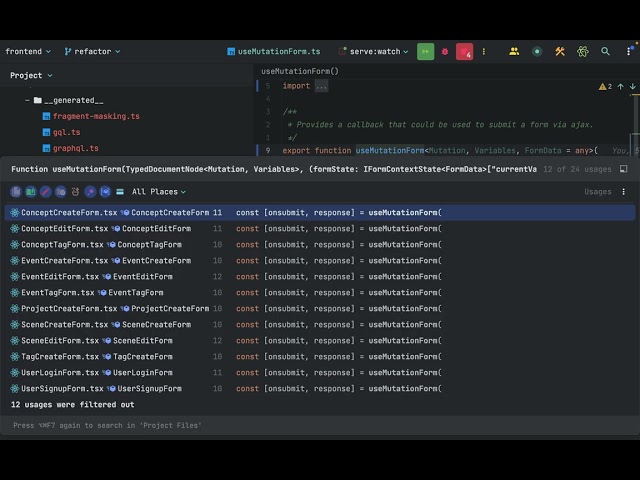Open the more actions dots beside stop button
This screenshot has width=640, height=480.
(484, 51)
